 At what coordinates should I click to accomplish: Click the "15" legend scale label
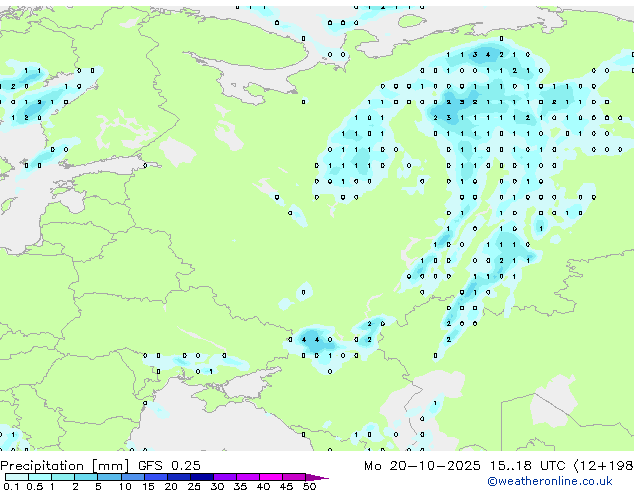coord(148,486)
